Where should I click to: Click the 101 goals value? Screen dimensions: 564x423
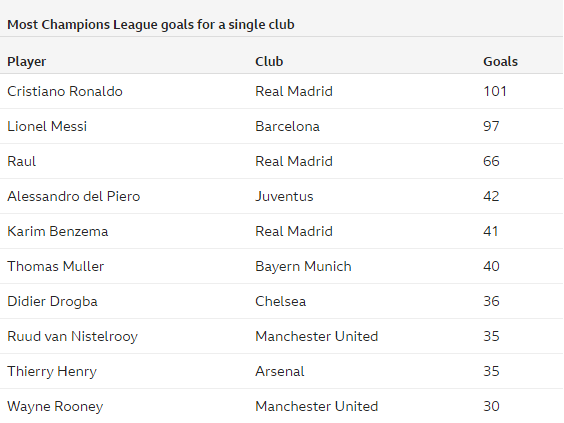[x=495, y=91]
